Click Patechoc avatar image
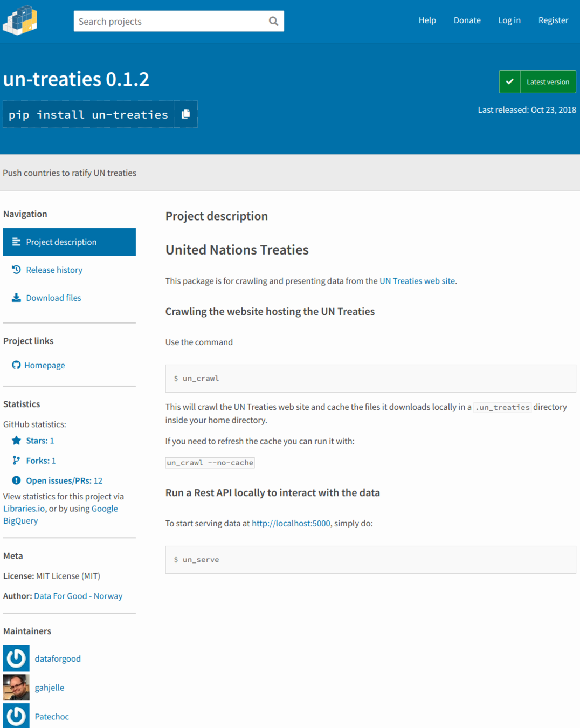Image resolution: width=580 pixels, height=728 pixels. click(16, 716)
